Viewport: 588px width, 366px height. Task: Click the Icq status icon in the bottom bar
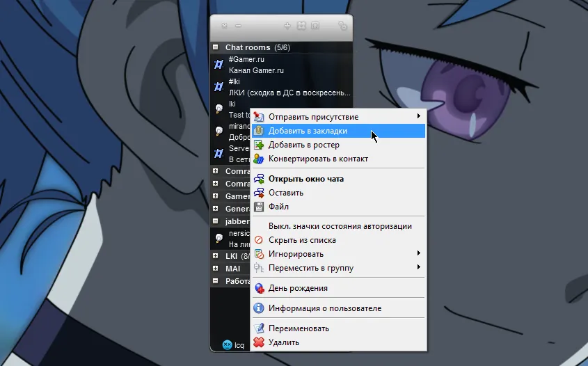pos(228,344)
